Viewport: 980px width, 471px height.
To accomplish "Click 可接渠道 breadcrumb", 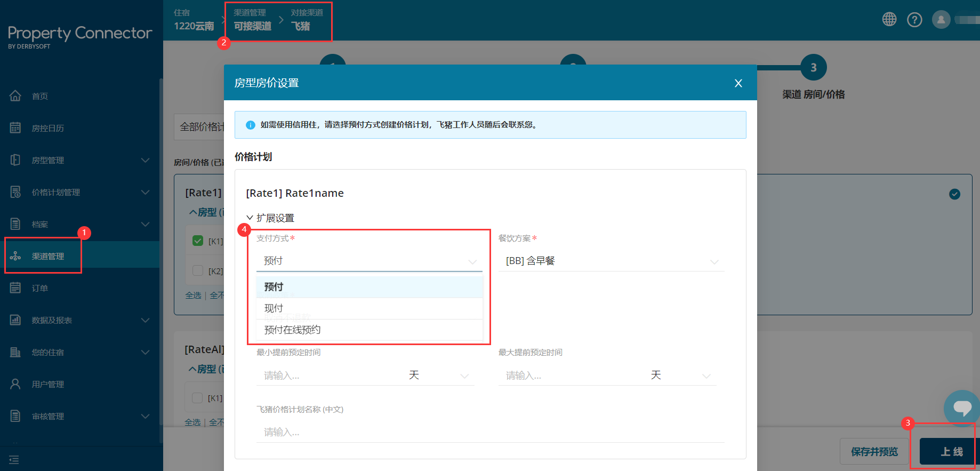I will click(x=253, y=26).
